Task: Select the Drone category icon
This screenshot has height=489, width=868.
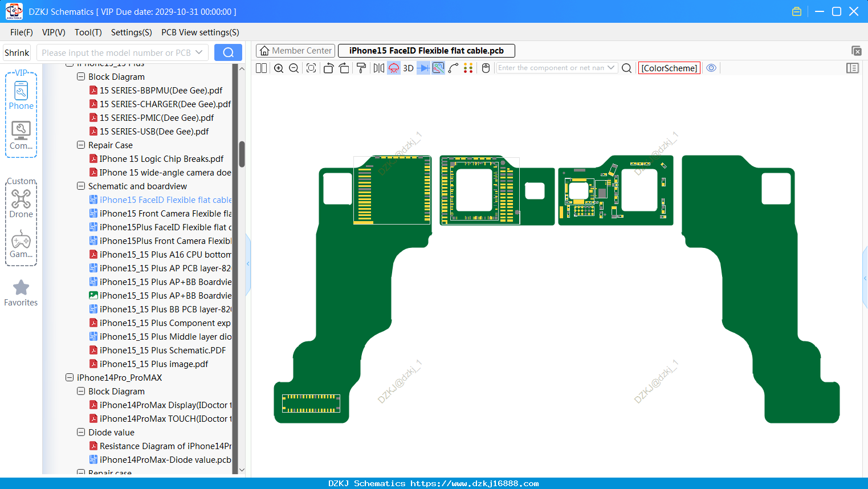Action: pos(21,203)
